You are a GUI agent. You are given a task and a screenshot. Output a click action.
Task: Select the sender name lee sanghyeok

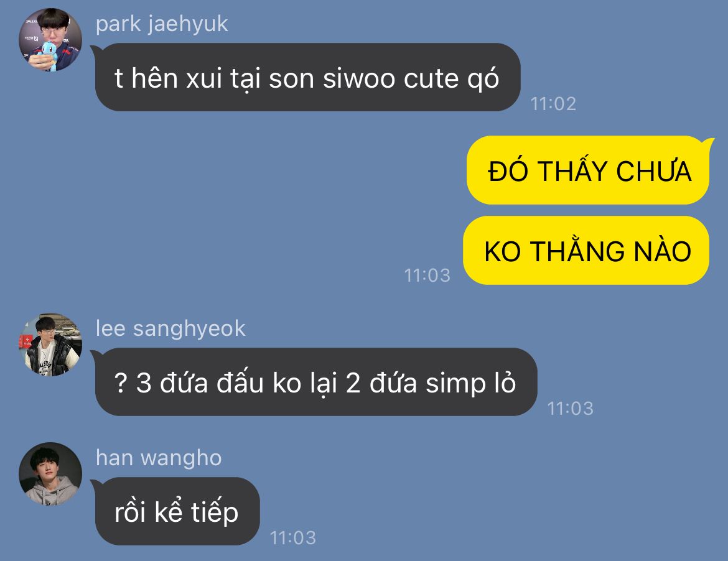click(x=170, y=328)
